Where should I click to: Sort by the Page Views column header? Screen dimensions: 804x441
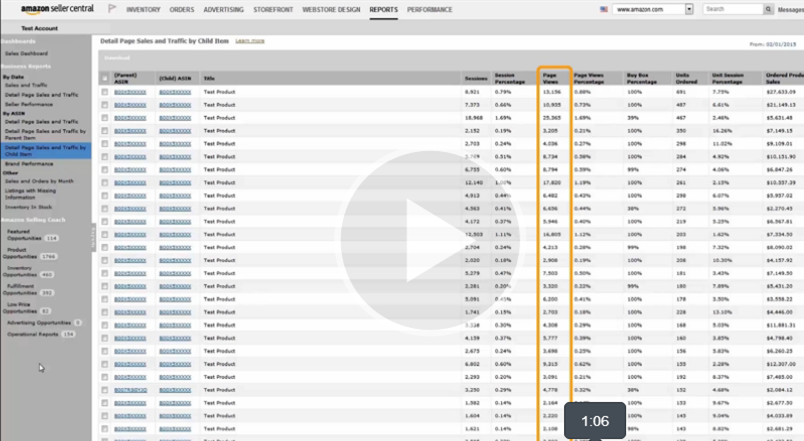pyautogui.click(x=551, y=78)
